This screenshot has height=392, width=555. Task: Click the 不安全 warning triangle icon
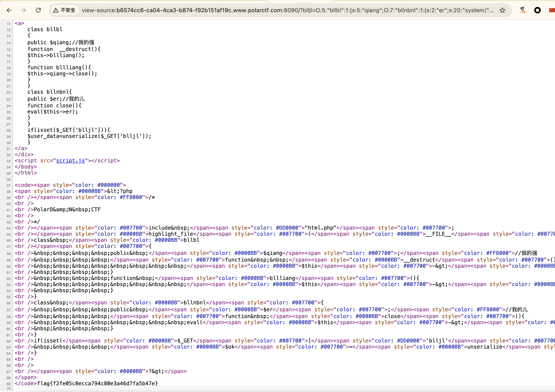(x=56, y=10)
